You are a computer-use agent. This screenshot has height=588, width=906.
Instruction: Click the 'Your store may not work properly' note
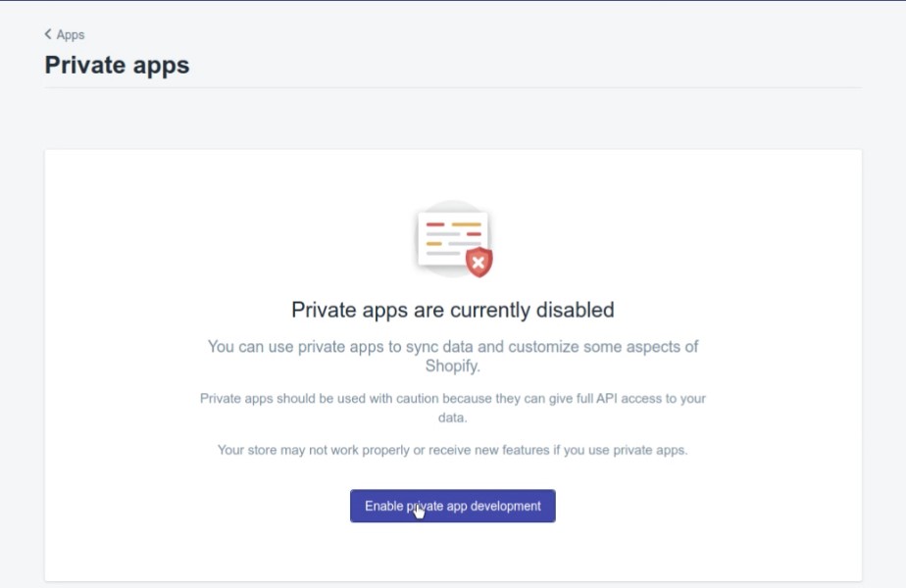click(x=452, y=450)
